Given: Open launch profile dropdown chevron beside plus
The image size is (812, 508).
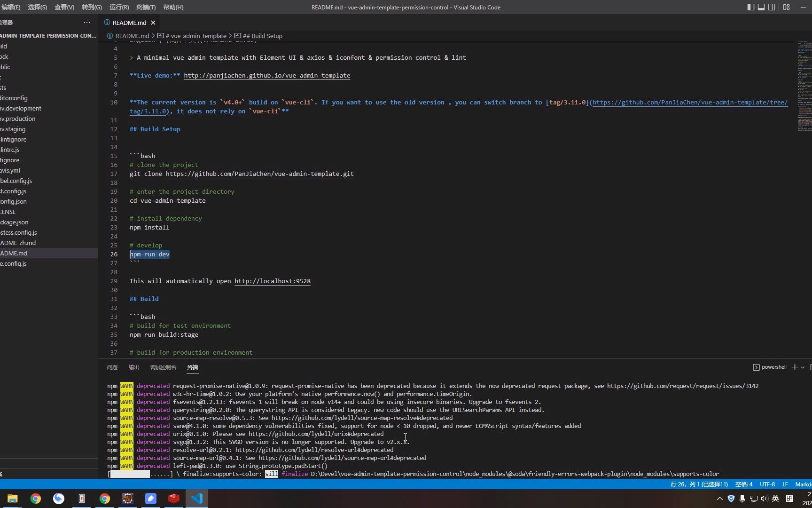Looking at the screenshot, I should pos(803,367).
